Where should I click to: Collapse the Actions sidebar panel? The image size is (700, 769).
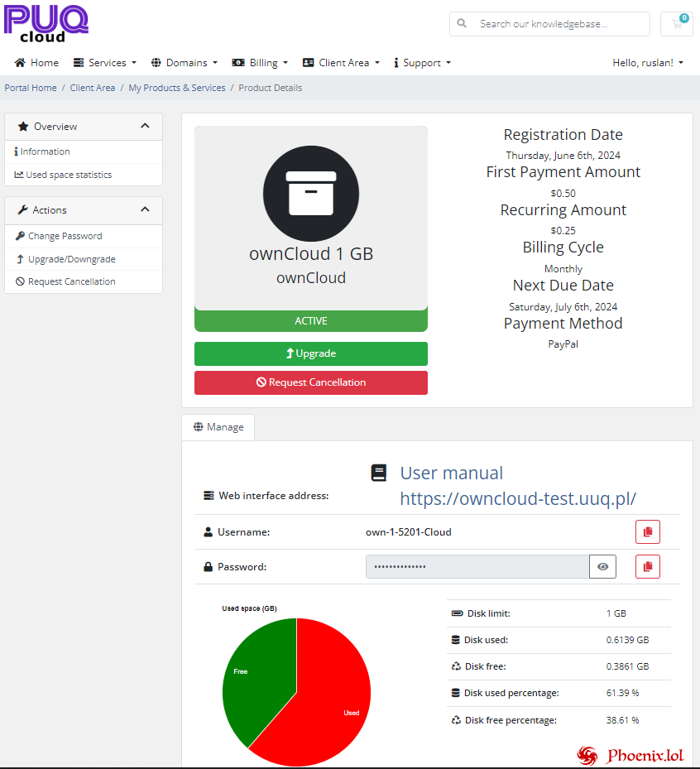pos(145,210)
